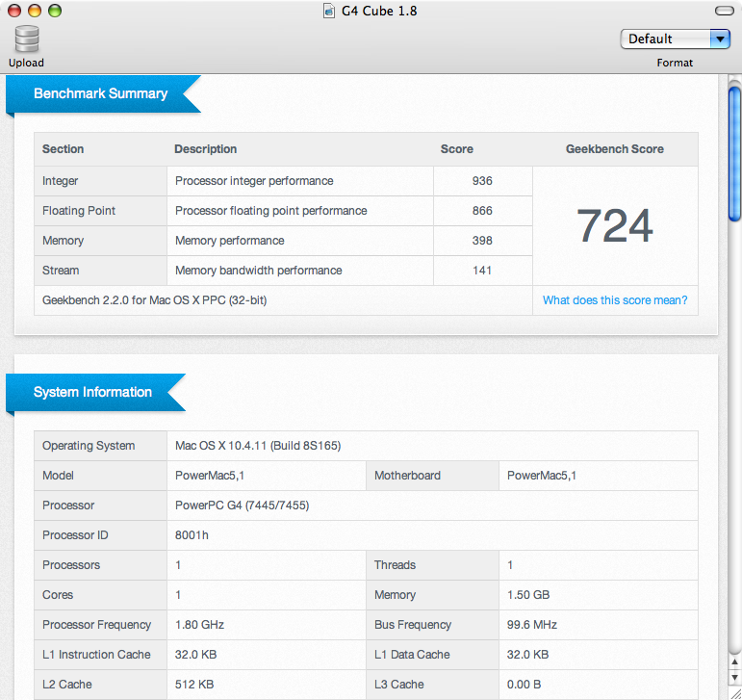The height and width of the screenshot is (700, 742).
Task: Click the 'Section' column header
Action: click(63, 148)
